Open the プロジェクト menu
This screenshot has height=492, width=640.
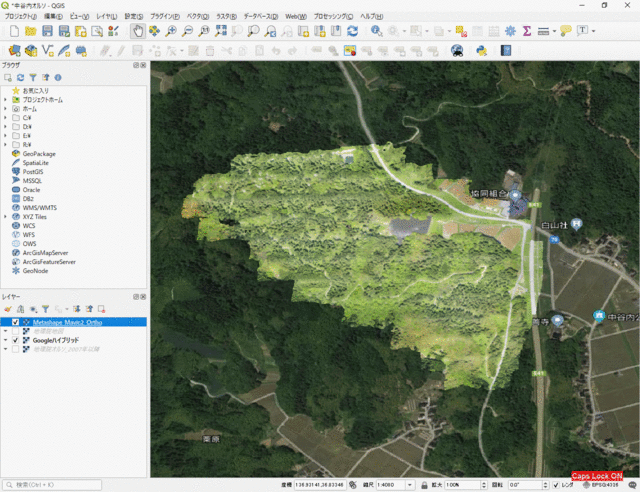20,16
